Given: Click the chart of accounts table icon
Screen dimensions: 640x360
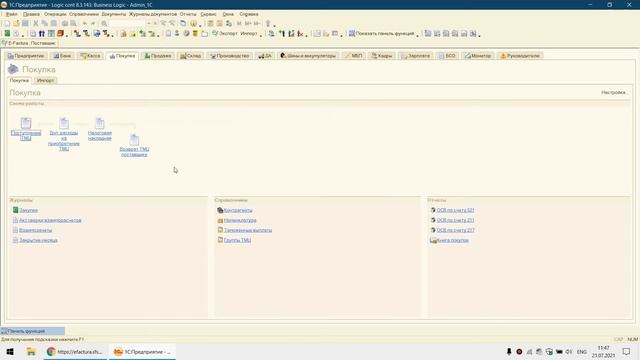Looking at the screenshot, I should [x=51, y=33].
